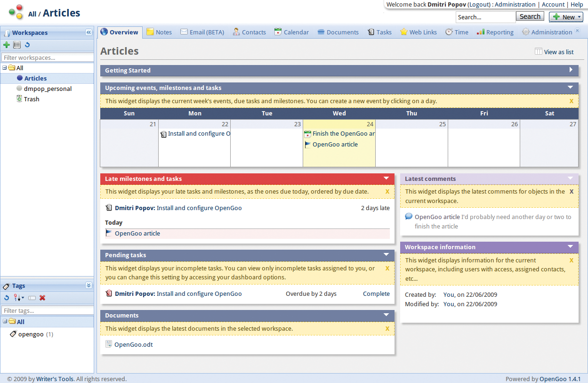Screen dimensions: 588x383
Task: Open the Web Links tab
Action: click(419, 32)
